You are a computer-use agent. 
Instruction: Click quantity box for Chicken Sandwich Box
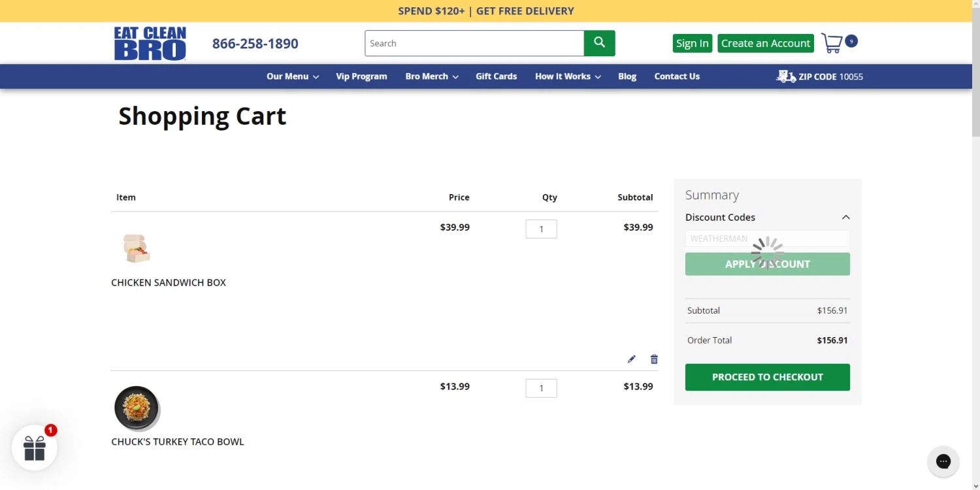542,229
